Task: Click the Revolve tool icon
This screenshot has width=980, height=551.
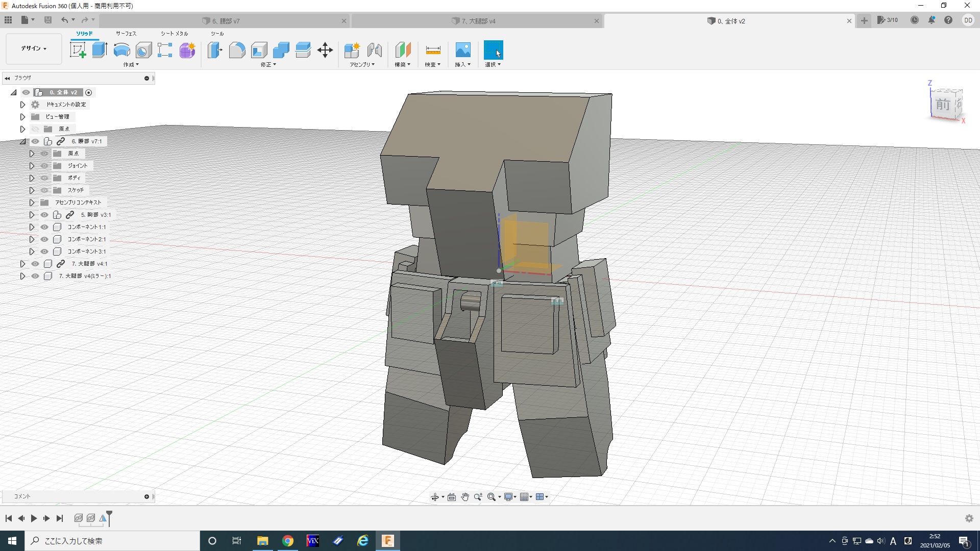Action: (x=121, y=50)
